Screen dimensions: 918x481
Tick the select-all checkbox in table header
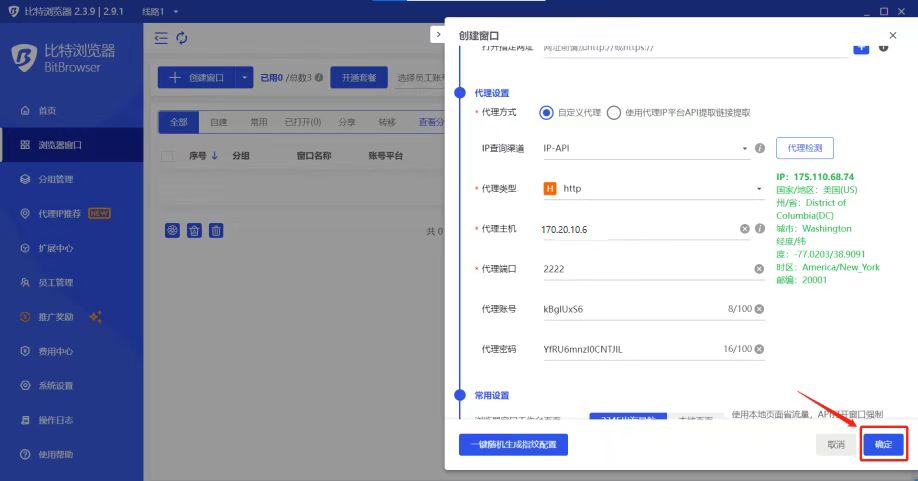point(167,156)
